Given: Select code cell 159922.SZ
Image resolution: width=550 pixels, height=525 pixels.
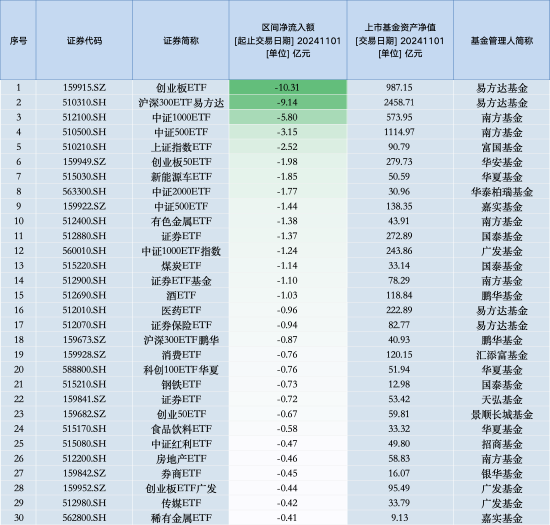Looking at the screenshot, I should coord(84,206).
